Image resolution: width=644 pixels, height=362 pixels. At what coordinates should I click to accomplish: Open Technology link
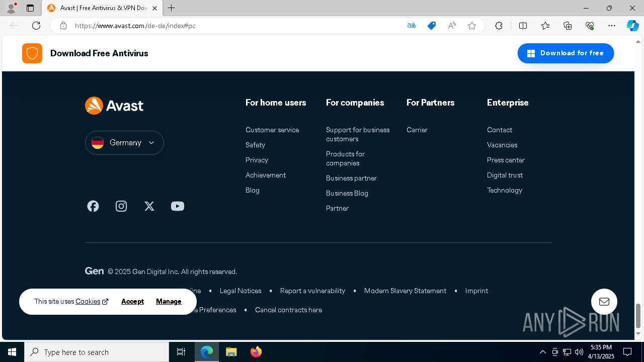pos(505,190)
